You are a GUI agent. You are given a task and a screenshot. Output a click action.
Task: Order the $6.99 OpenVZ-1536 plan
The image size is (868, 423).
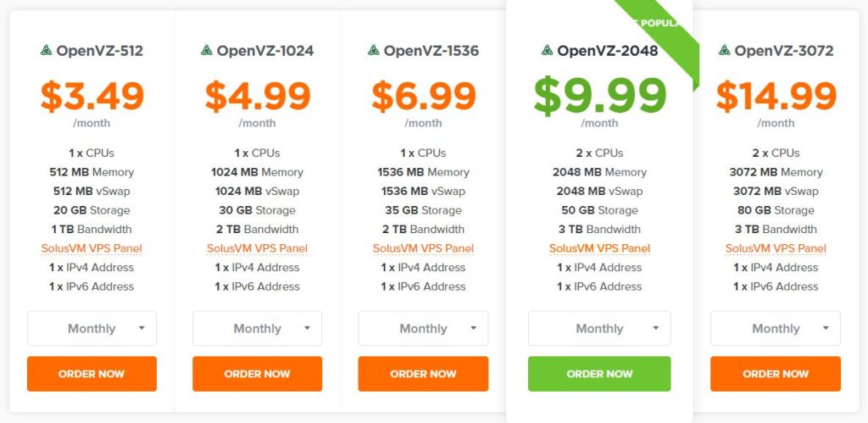click(x=424, y=374)
